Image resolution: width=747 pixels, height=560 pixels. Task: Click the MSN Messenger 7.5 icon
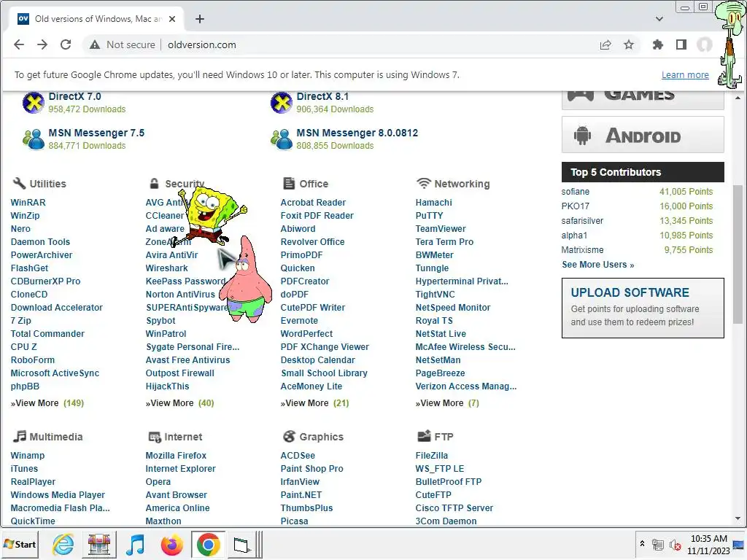34,139
